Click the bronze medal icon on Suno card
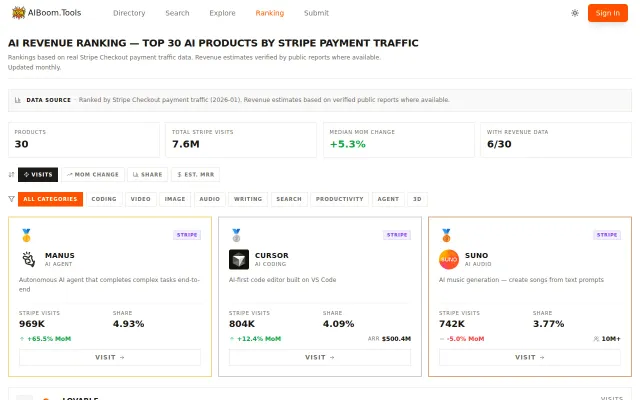Viewport: 640px width, 400px height. click(446, 235)
